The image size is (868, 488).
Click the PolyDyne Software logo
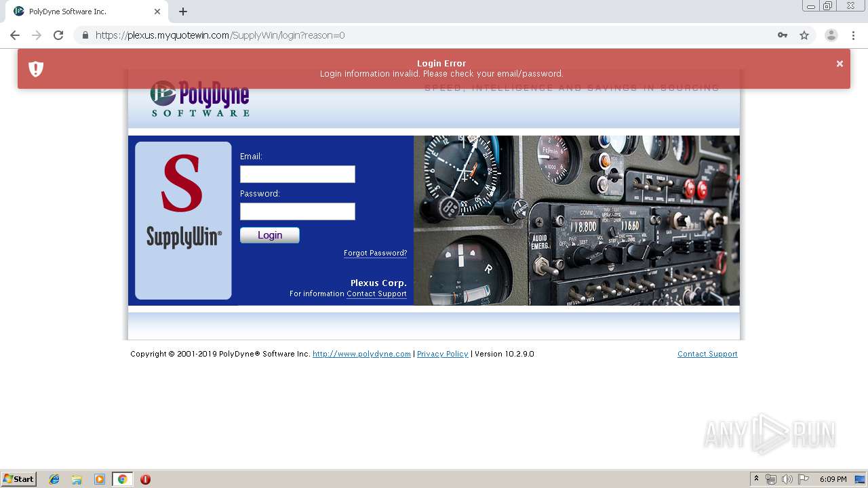(x=200, y=99)
